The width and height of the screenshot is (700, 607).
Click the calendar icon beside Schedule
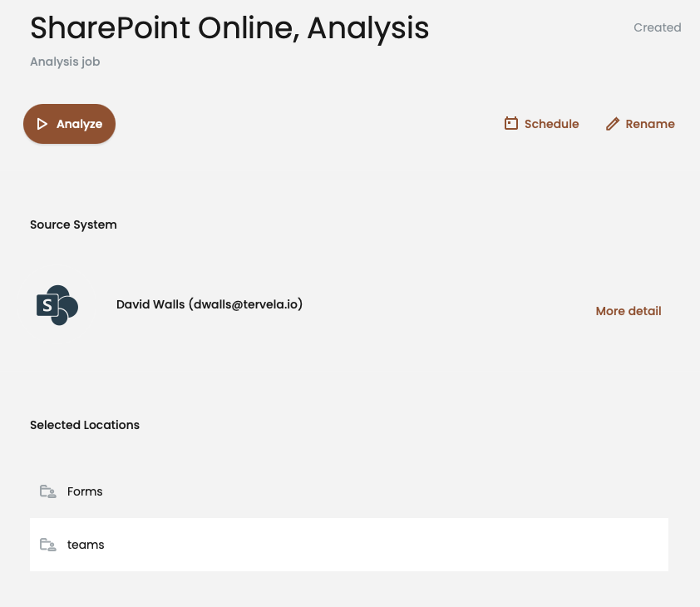pyautogui.click(x=511, y=124)
